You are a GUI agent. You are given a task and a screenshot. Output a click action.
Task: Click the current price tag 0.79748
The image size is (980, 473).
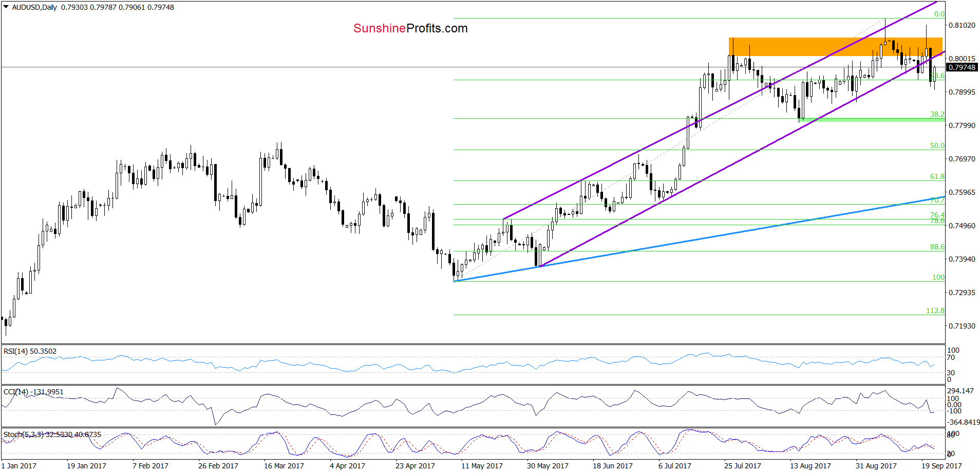962,67
